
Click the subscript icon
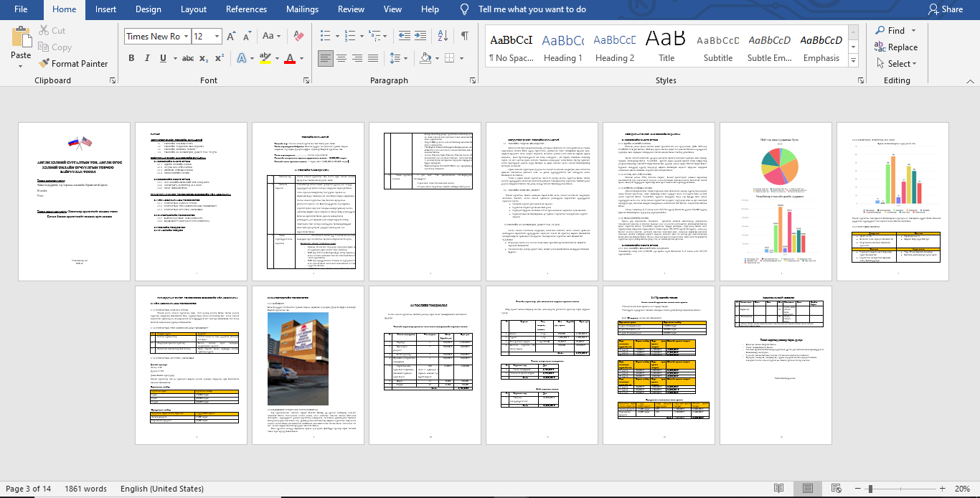204,57
